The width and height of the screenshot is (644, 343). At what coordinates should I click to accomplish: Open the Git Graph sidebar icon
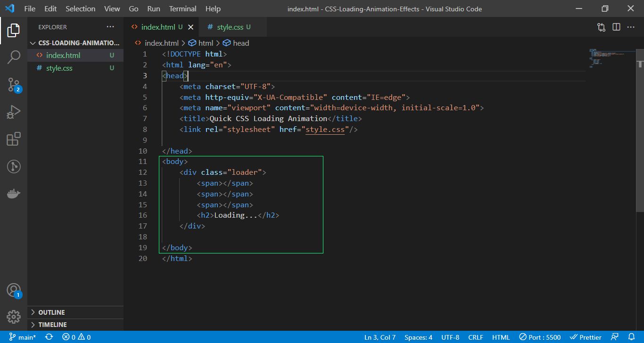point(14,166)
